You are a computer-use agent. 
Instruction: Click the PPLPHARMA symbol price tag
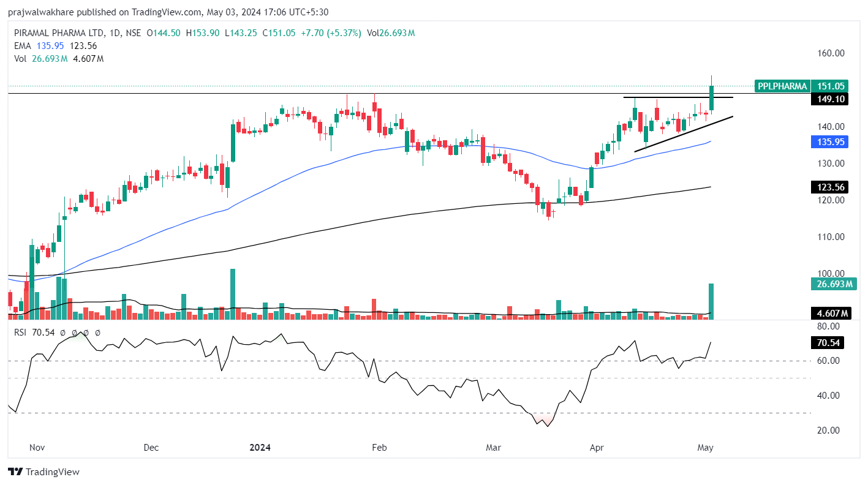[782, 86]
